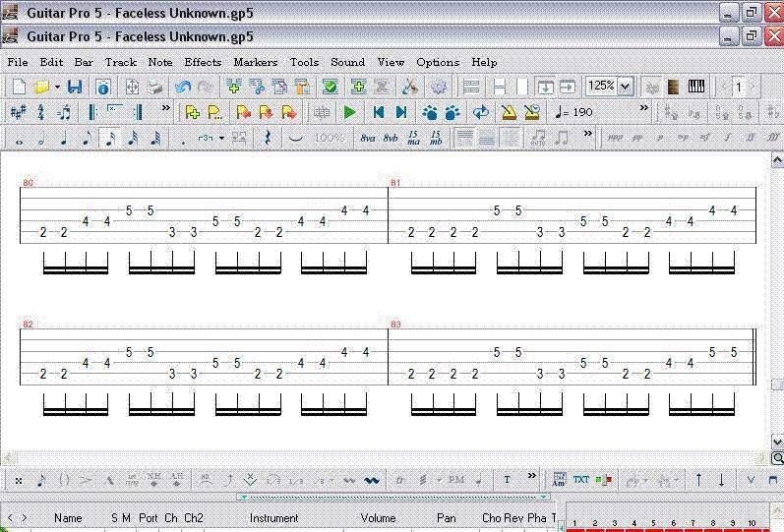Screen dimensions: 784x532
Task: Show the guitar fretboard view icon
Action: pos(674,88)
